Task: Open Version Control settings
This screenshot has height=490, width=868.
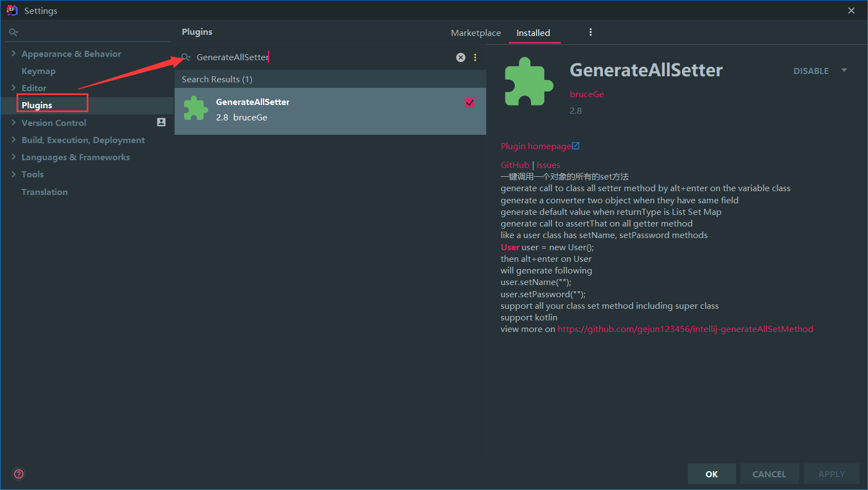Action: 54,123
